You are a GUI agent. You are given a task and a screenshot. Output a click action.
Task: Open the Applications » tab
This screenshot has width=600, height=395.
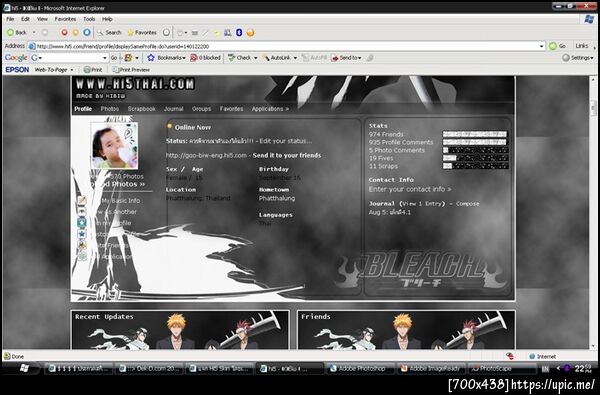click(270, 109)
